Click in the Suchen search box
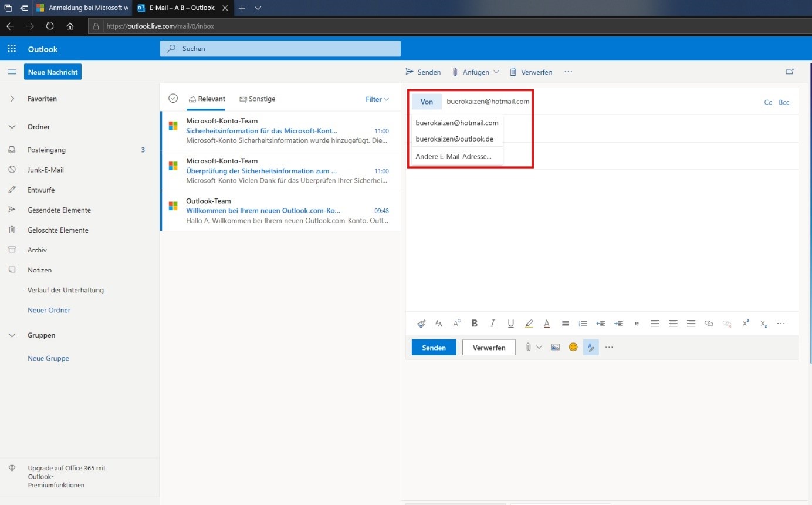 (x=280, y=49)
